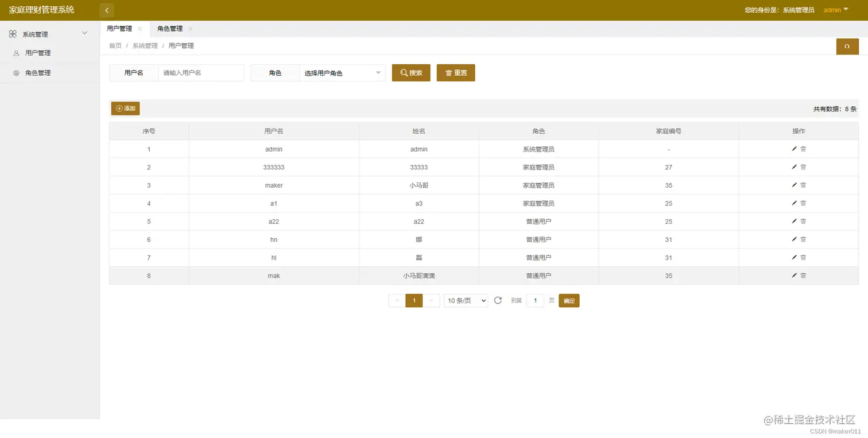The width and height of the screenshot is (868, 438).
Task: Click the 系统管理员 role cell in the table
Action: 538,149
